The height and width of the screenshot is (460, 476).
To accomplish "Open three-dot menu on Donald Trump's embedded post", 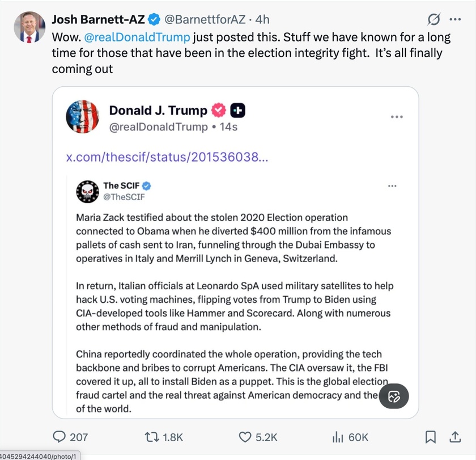I will (397, 117).
